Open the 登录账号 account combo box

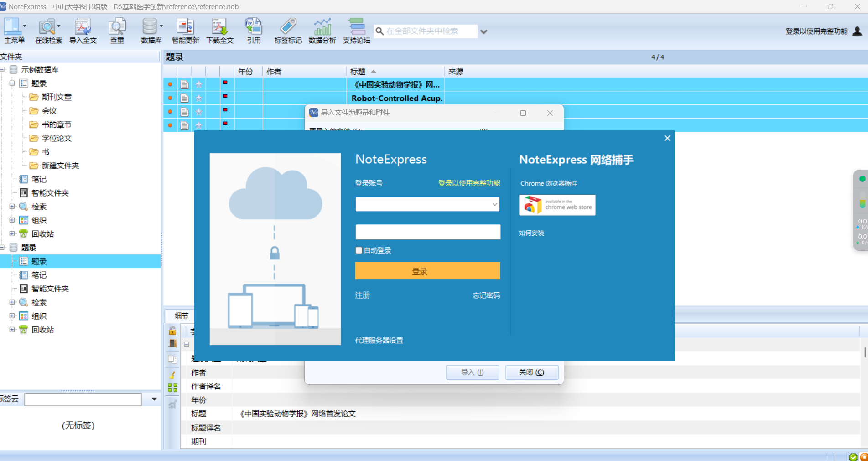(x=427, y=204)
